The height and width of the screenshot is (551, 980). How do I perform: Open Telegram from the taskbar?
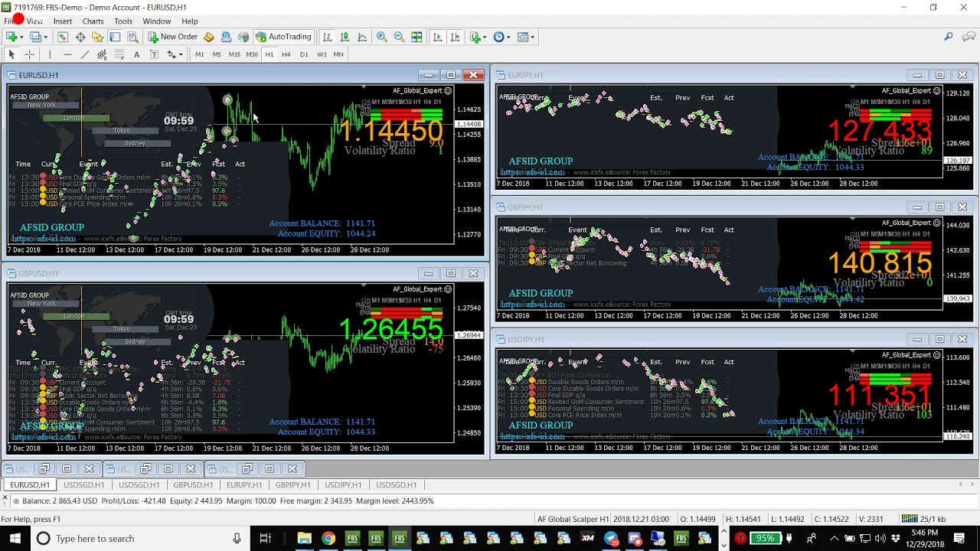(611, 539)
